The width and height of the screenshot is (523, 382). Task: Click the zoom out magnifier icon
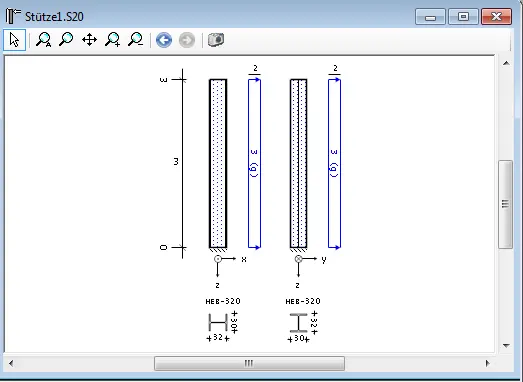point(136,40)
